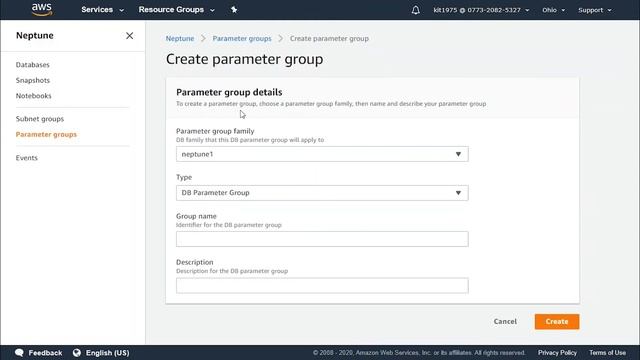Viewport: 640px width, 360px height.
Task: Open the Ohio region dropdown
Action: [x=553, y=10]
